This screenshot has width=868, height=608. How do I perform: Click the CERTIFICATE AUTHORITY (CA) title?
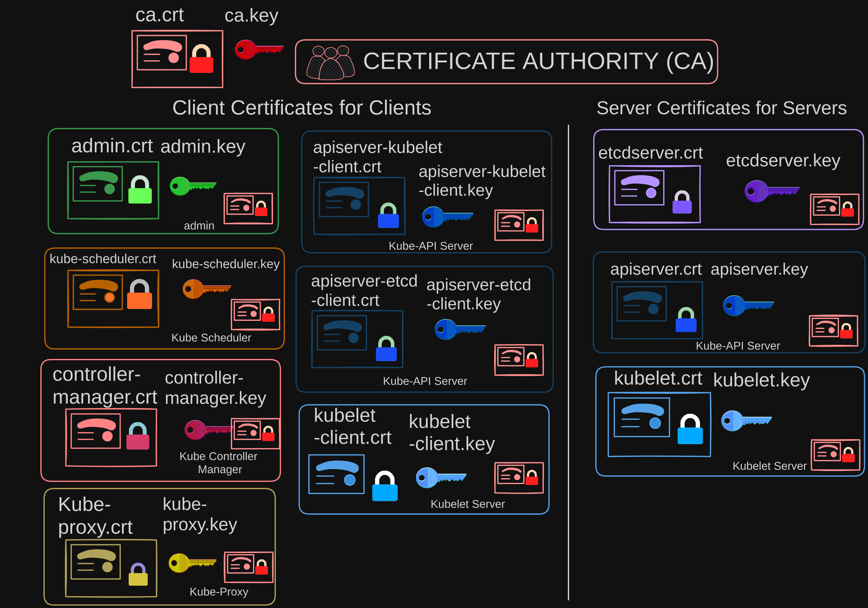[538, 61]
